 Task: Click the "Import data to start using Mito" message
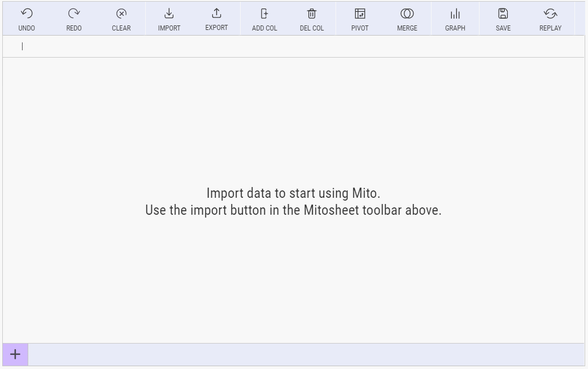(293, 193)
